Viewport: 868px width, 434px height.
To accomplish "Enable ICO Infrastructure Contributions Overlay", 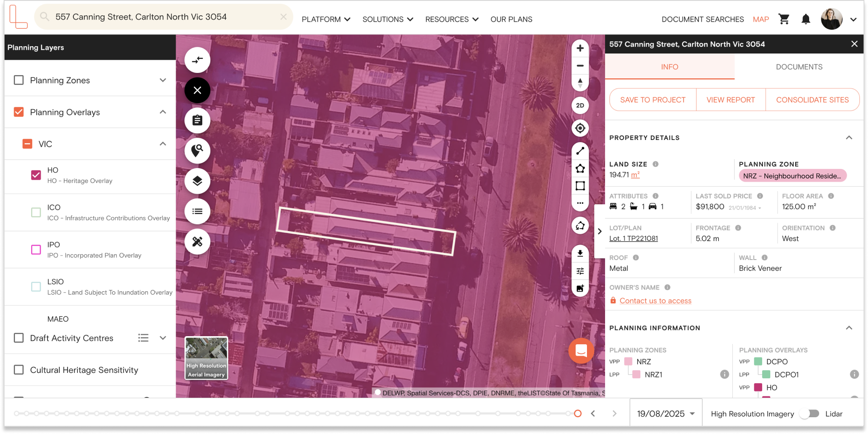I will (x=36, y=212).
